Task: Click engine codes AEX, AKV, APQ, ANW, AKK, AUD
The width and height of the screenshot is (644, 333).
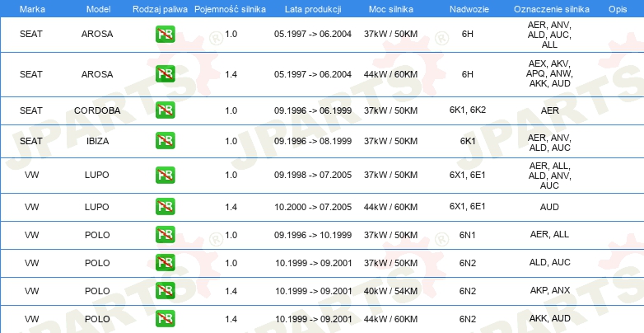Action: click(549, 73)
